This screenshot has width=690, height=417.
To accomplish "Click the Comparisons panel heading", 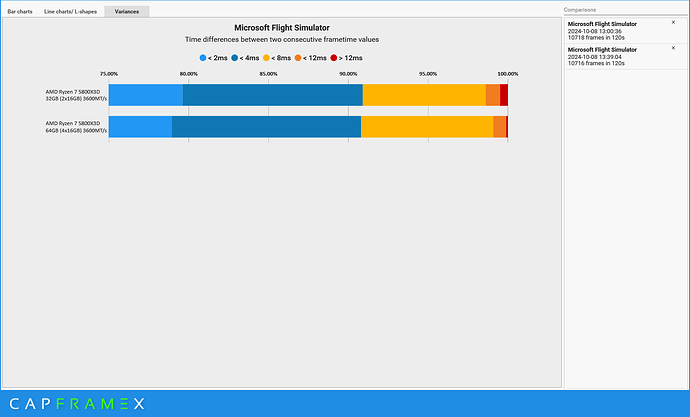I will 580,10.
